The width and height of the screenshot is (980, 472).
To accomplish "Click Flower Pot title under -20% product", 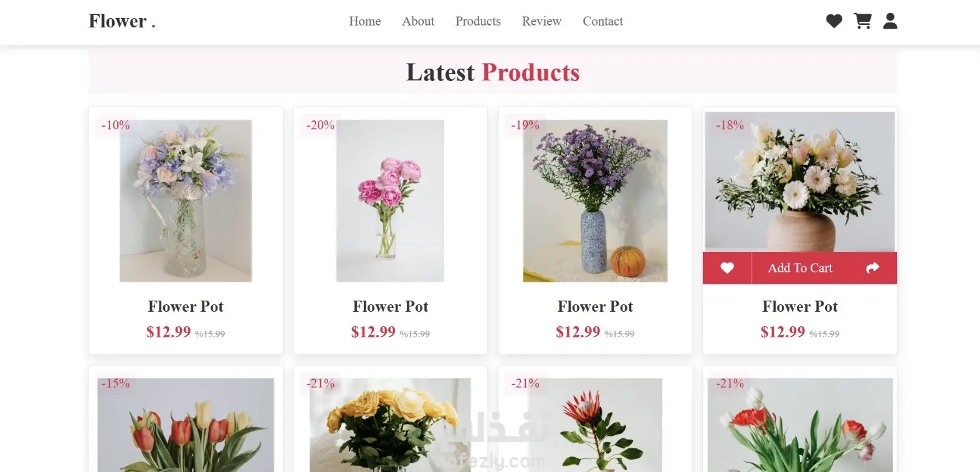I will click(x=390, y=306).
